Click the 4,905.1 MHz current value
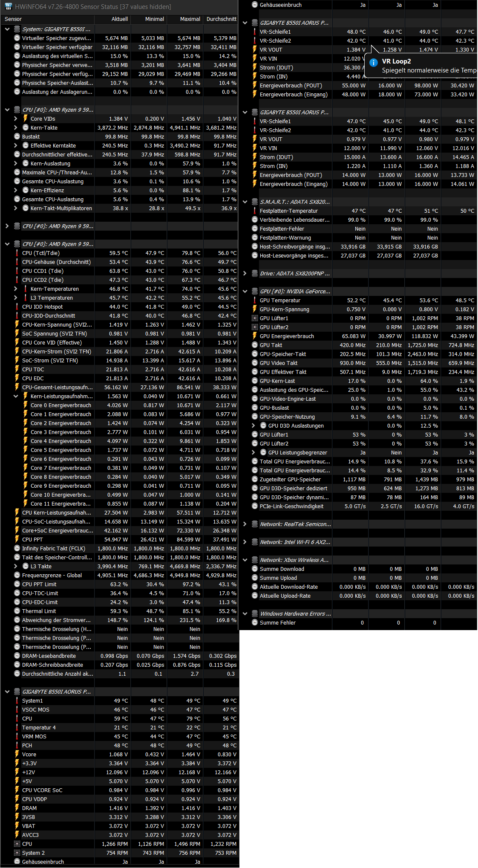The height and width of the screenshot is (868, 478). (112, 575)
